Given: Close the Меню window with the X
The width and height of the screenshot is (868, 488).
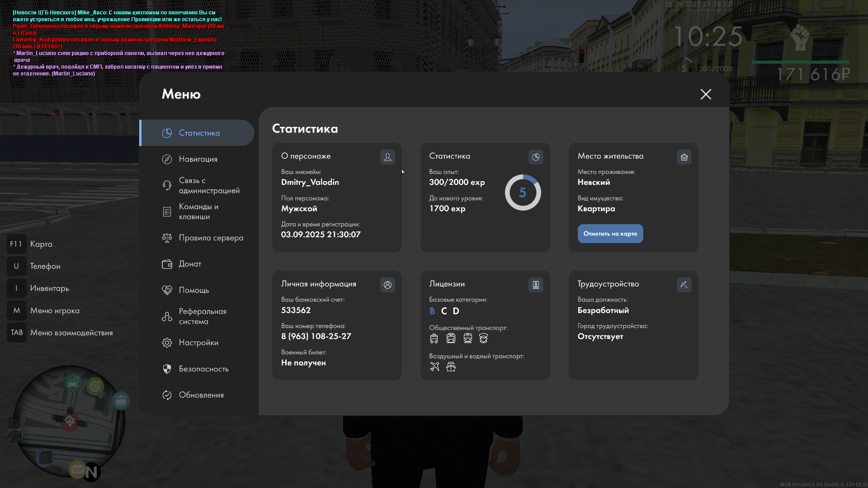Looking at the screenshot, I should [706, 94].
